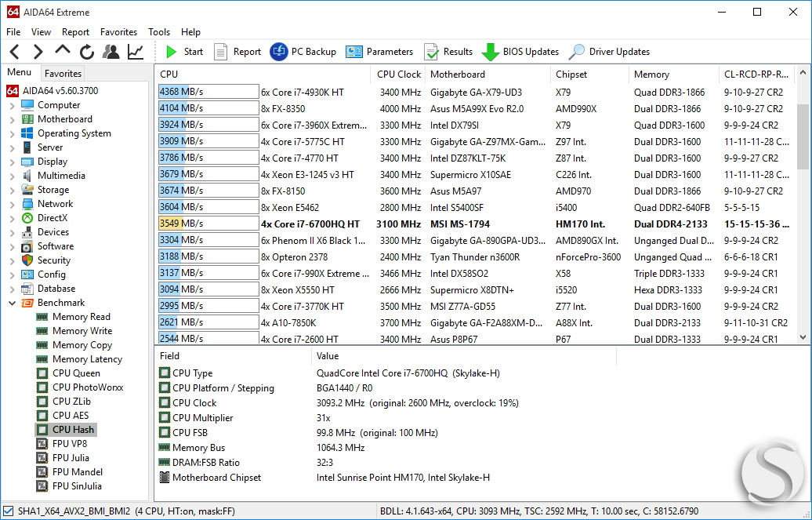Viewport: 812px width, 520px height.
Task: Click the line graph toolbar icon
Action: click(x=136, y=52)
